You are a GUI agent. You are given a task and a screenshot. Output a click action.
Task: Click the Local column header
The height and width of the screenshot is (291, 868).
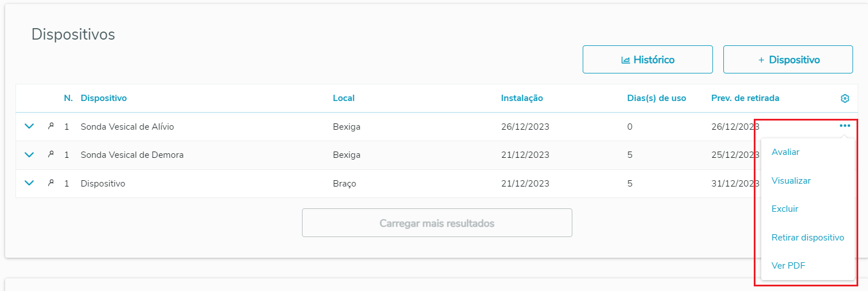pyautogui.click(x=343, y=98)
